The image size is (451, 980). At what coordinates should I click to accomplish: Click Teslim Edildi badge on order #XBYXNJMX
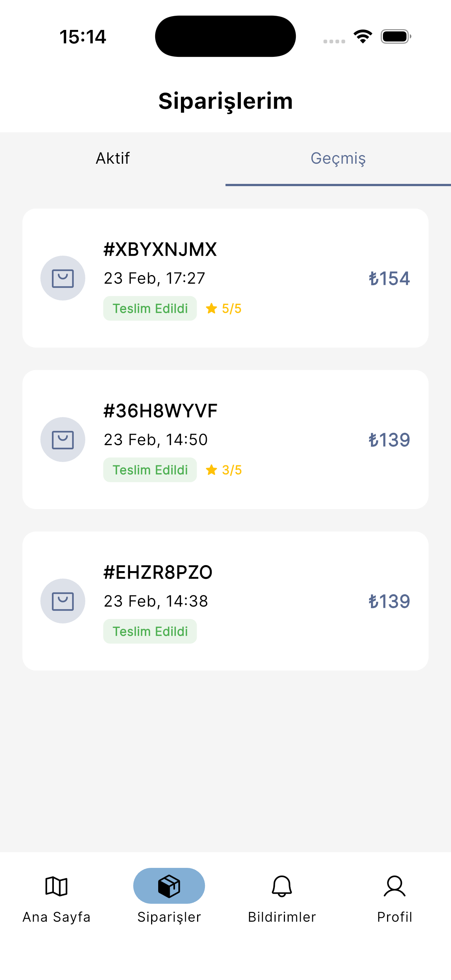[150, 308]
